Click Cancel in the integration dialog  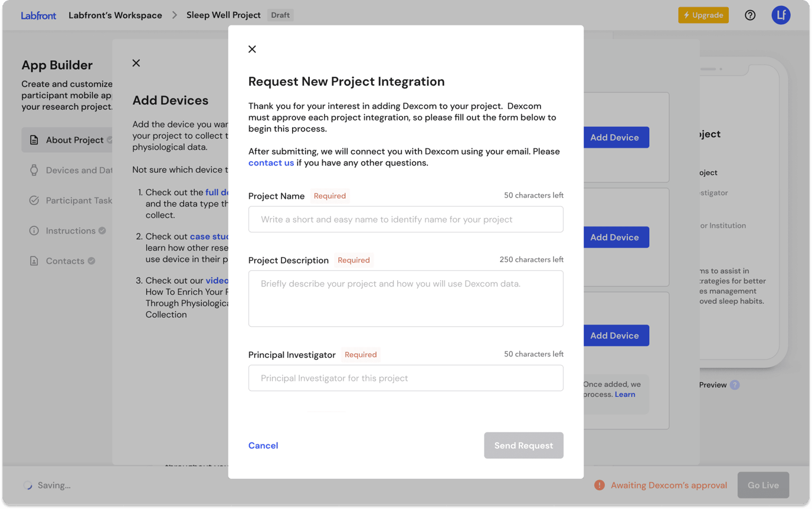pyautogui.click(x=263, y=445)
